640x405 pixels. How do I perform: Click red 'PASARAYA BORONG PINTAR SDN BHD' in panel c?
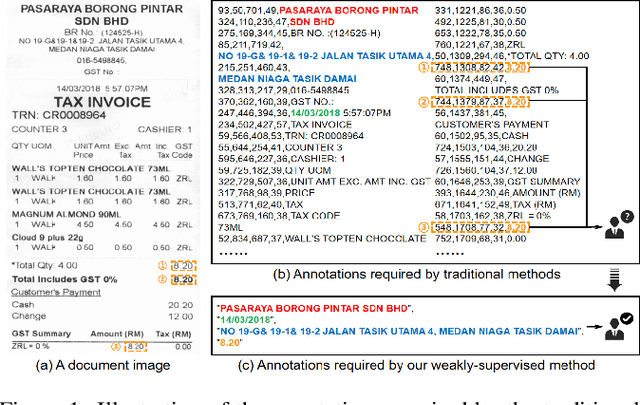tap(313, 309)
